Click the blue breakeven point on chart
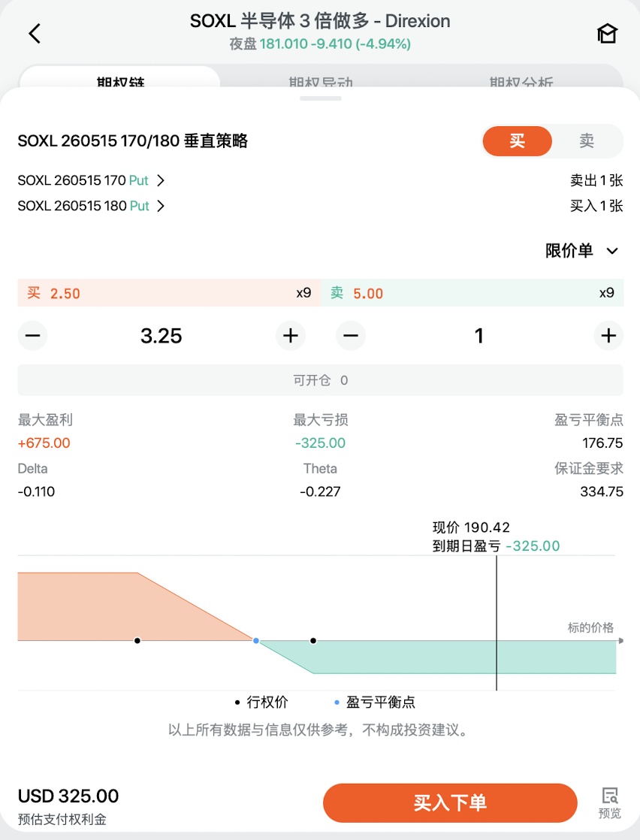 (x=256, y=641)
